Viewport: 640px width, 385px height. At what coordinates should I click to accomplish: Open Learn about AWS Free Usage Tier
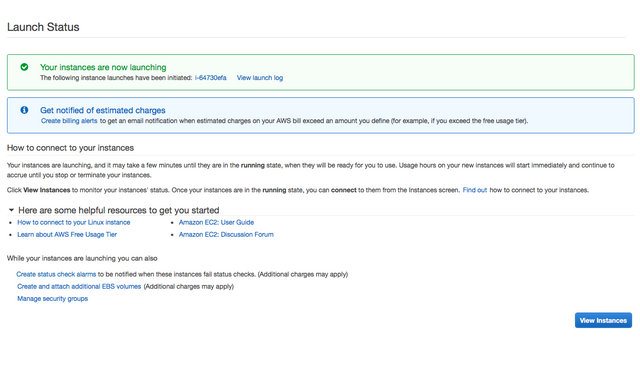coord(67,235)
